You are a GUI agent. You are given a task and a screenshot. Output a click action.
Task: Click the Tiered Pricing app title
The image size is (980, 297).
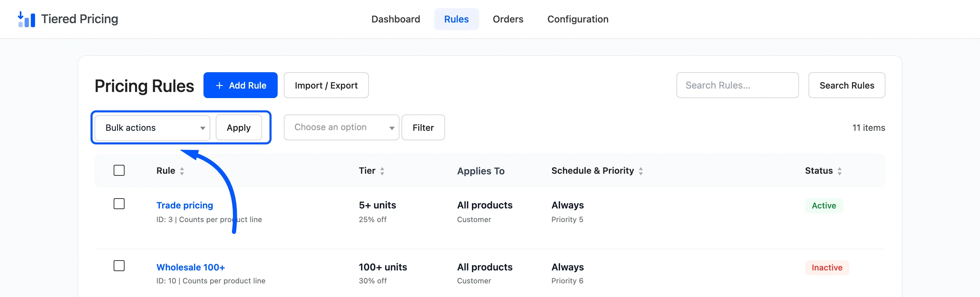pos(80,19)
